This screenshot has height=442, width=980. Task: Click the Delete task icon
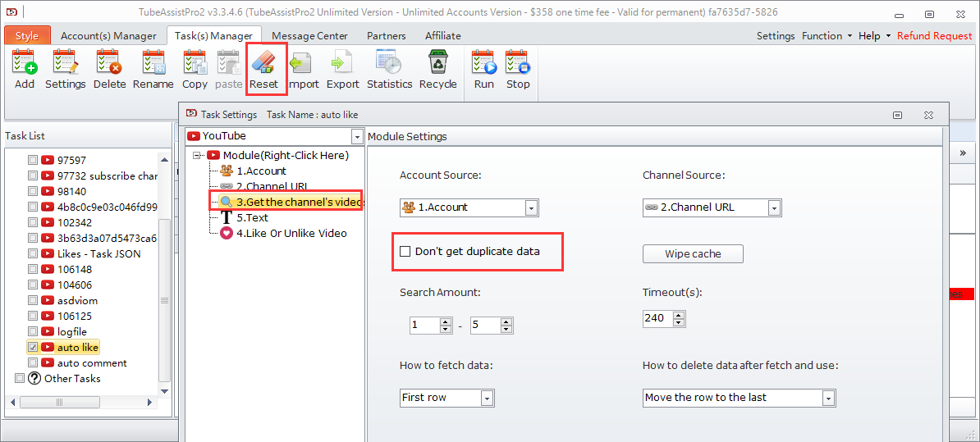click(x=109, y=64)
